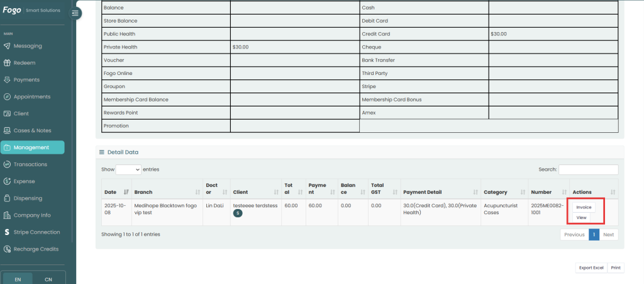
Task: Sort table by Category column
Action: 502,192
